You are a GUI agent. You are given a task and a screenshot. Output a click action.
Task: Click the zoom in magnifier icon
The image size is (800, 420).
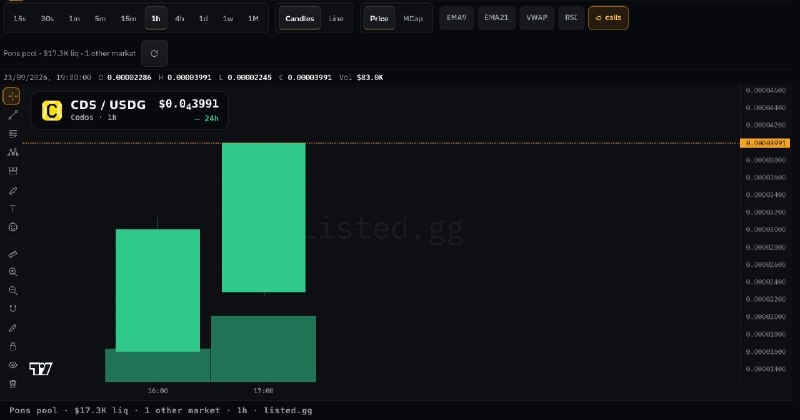coord(13,272)
